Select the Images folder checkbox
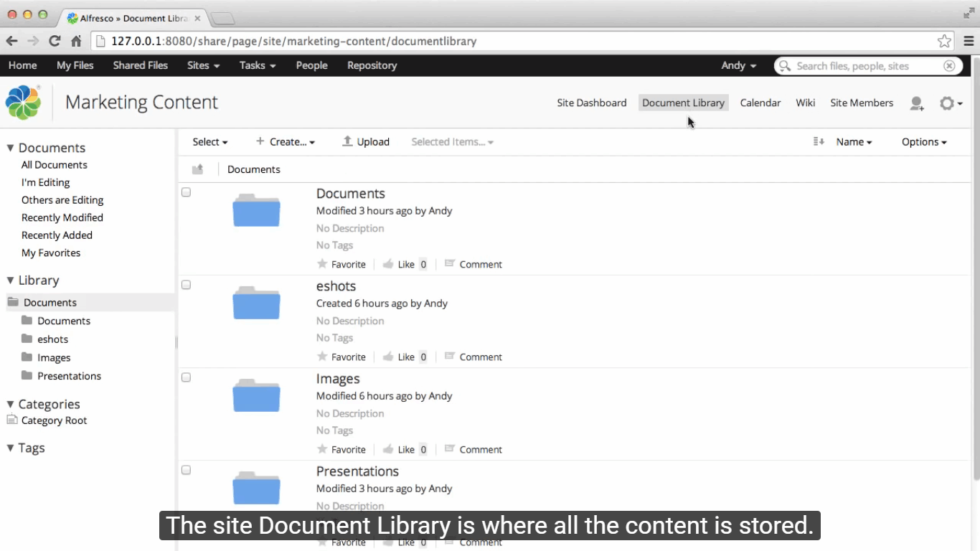980x551 pixels. (x=186, y=377)
